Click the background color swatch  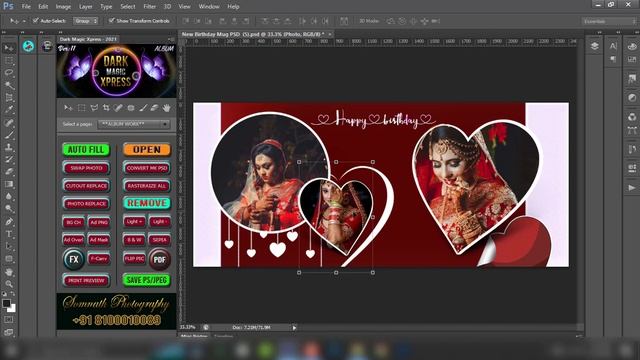click(13, 309)
